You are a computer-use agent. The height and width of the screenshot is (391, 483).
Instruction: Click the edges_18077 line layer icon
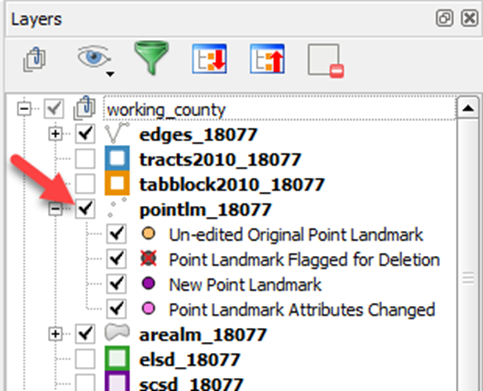pos(117,133)
